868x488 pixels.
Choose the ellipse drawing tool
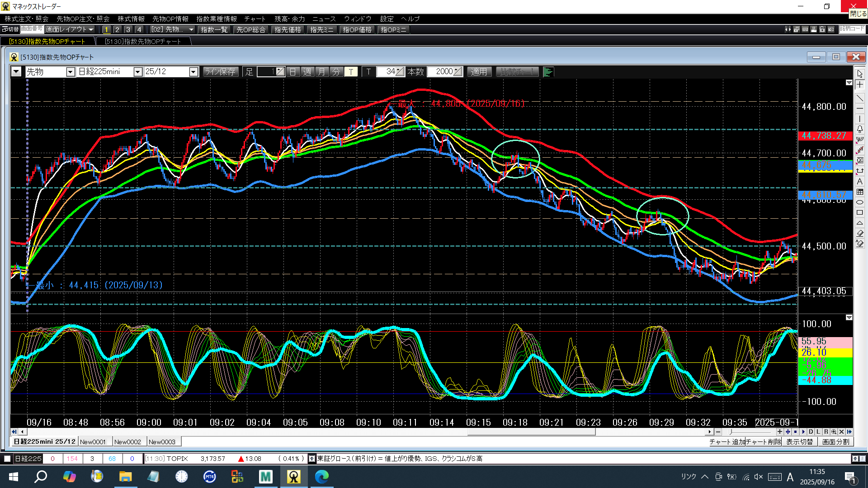(x=859, y=202)
